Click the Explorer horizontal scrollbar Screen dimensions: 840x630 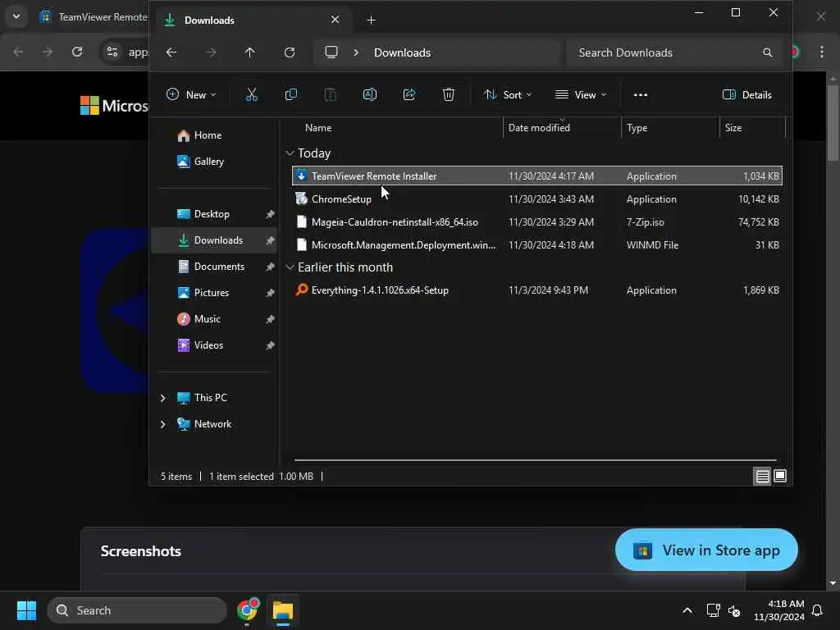pyautogui.click(x=535, y=459)
